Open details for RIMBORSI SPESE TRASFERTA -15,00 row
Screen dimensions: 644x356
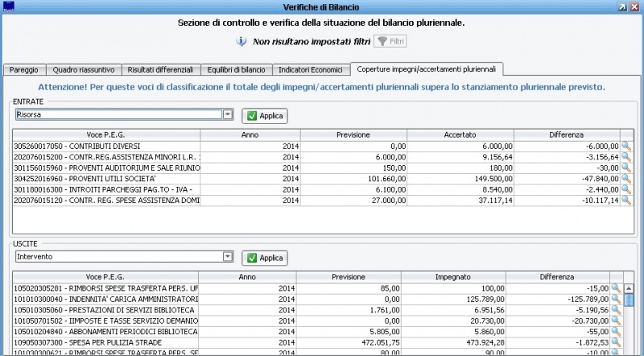[616, 288]
